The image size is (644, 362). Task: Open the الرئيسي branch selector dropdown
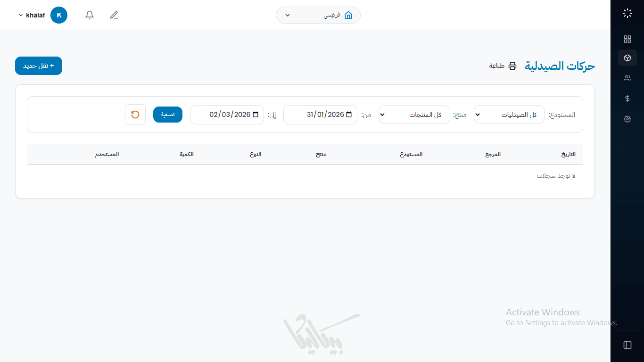click(x=318, y=15)
